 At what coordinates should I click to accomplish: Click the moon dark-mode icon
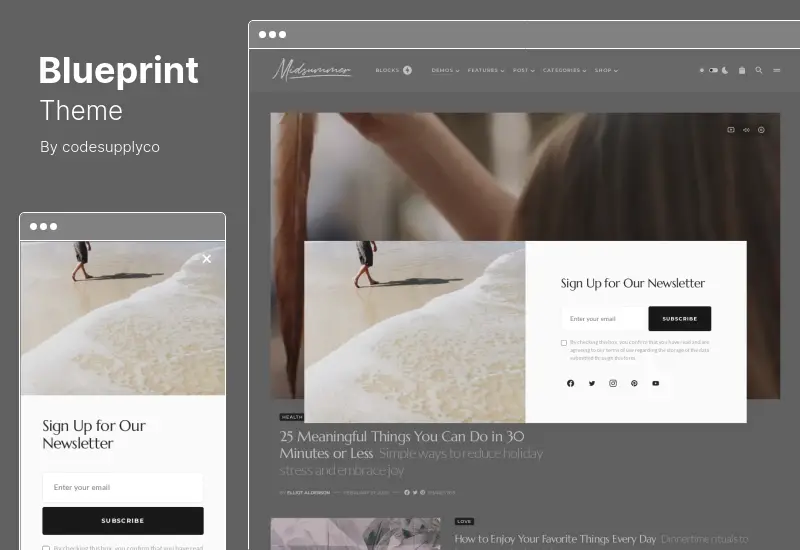[725, 70]
